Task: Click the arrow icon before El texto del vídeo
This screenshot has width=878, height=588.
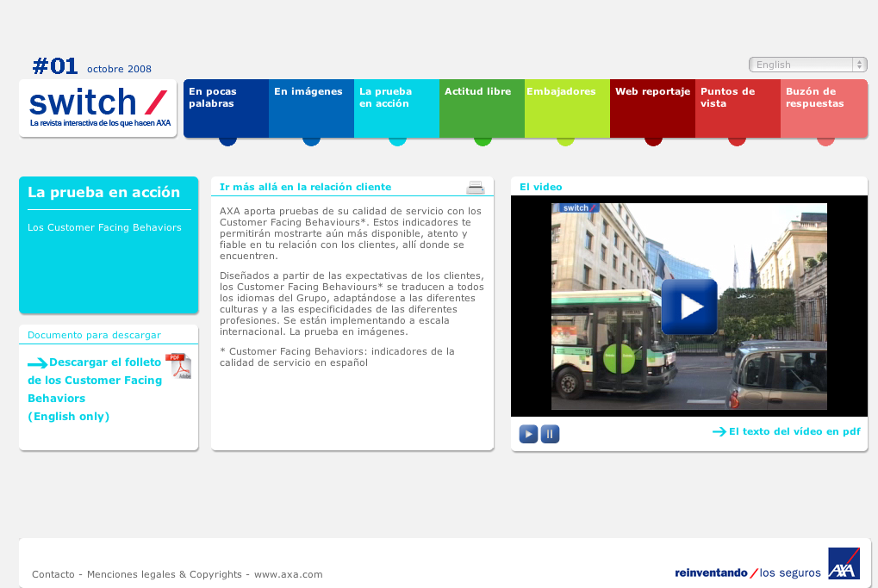Action: tap(719, 431)
